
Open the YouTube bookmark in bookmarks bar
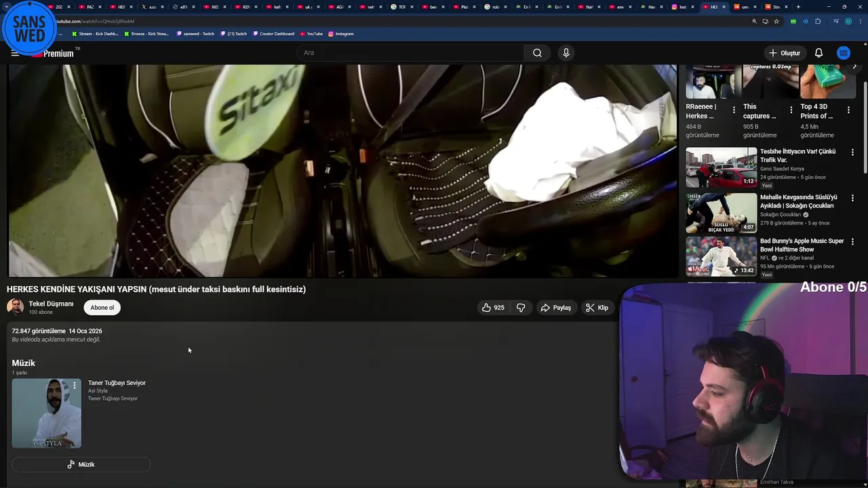pos(311,33)
